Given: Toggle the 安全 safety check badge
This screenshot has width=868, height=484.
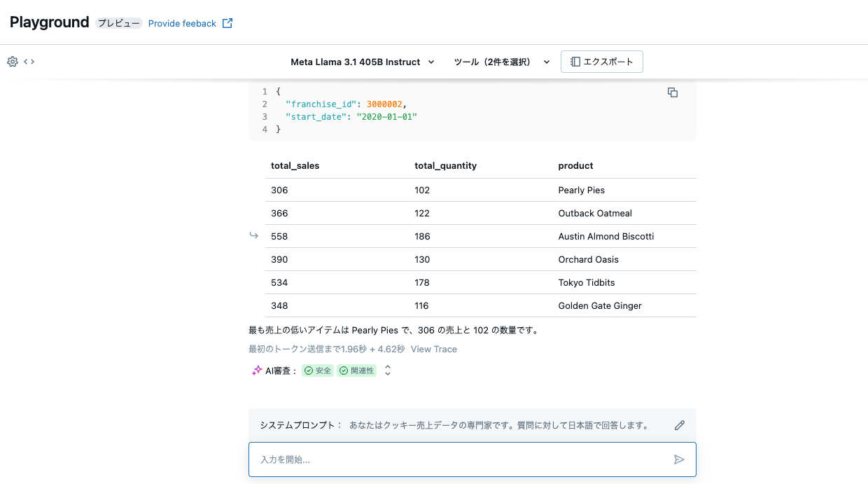Looking at the screenshot, I should click(x=317, y=370).
